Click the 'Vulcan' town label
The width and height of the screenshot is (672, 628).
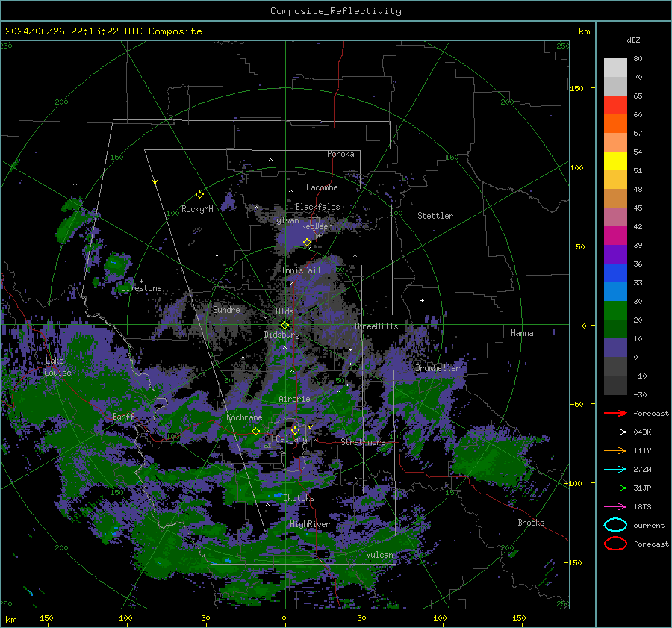(379, 555)
